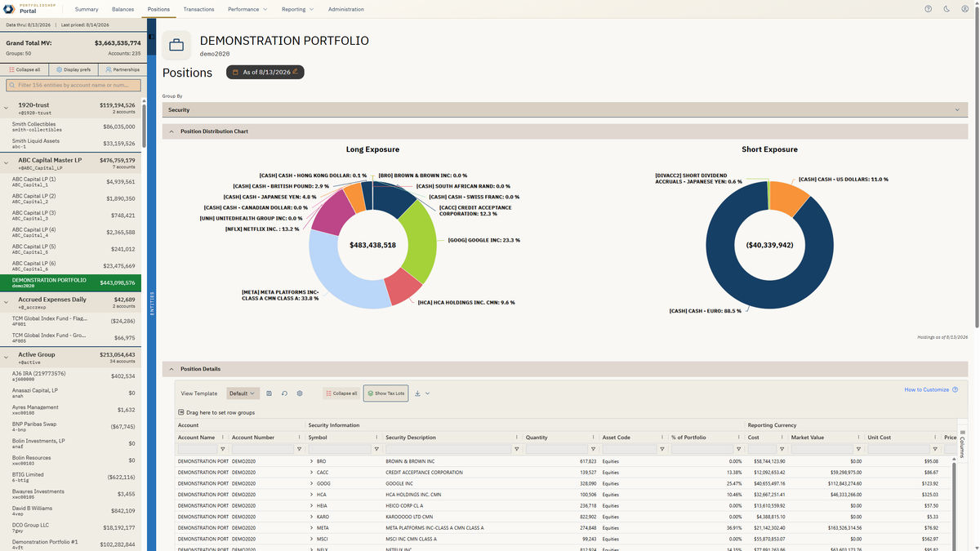Toggle dark mode with the moon icon
Image resolution: width=980 pixels, height=551 pixels.
point(947,9)
